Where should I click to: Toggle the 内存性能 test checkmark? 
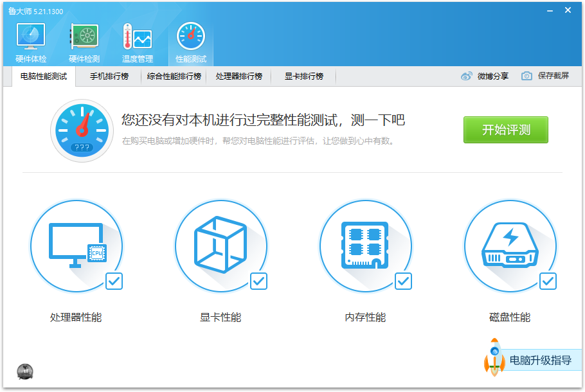tap(403, 281)
